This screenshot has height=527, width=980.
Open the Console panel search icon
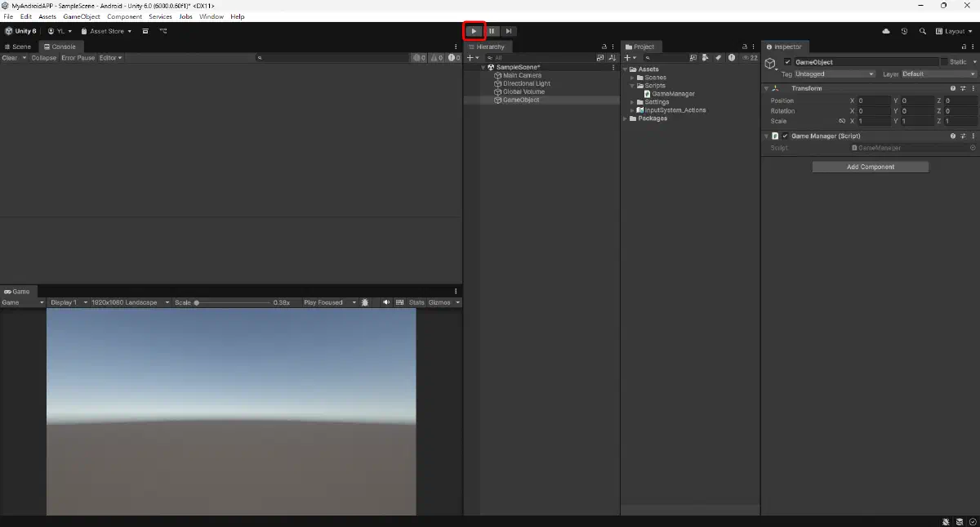[260, 57]
